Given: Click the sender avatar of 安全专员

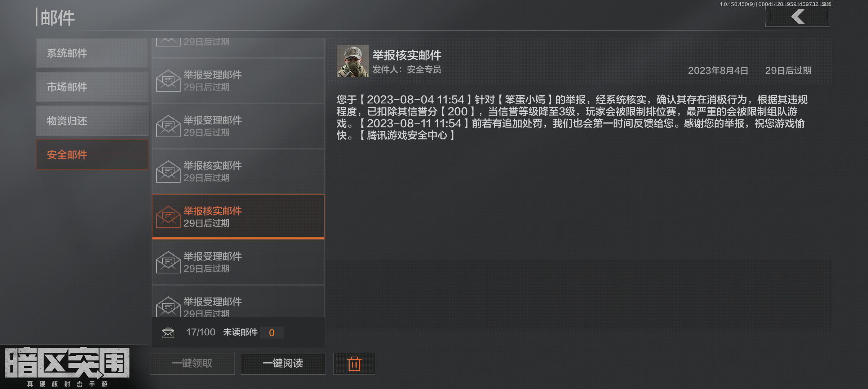Looking at the screenshot, I should pyautogui.click(x=353, y=61).
